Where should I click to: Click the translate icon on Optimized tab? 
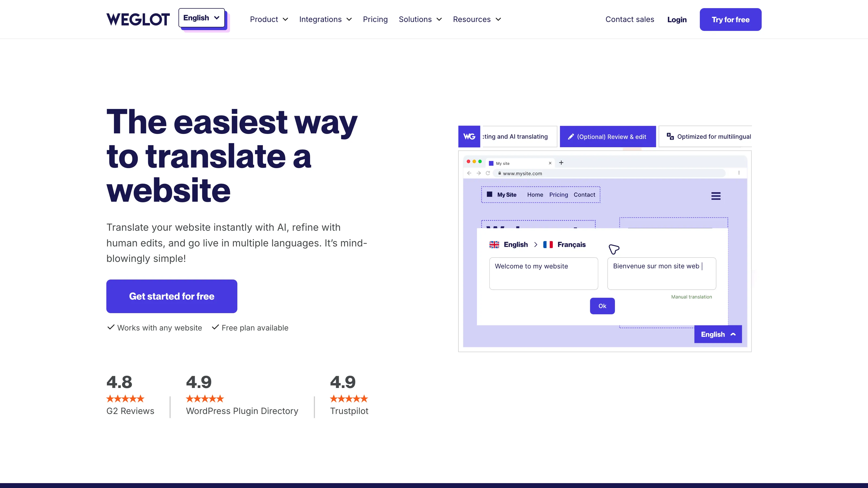[x=670, y=136]
